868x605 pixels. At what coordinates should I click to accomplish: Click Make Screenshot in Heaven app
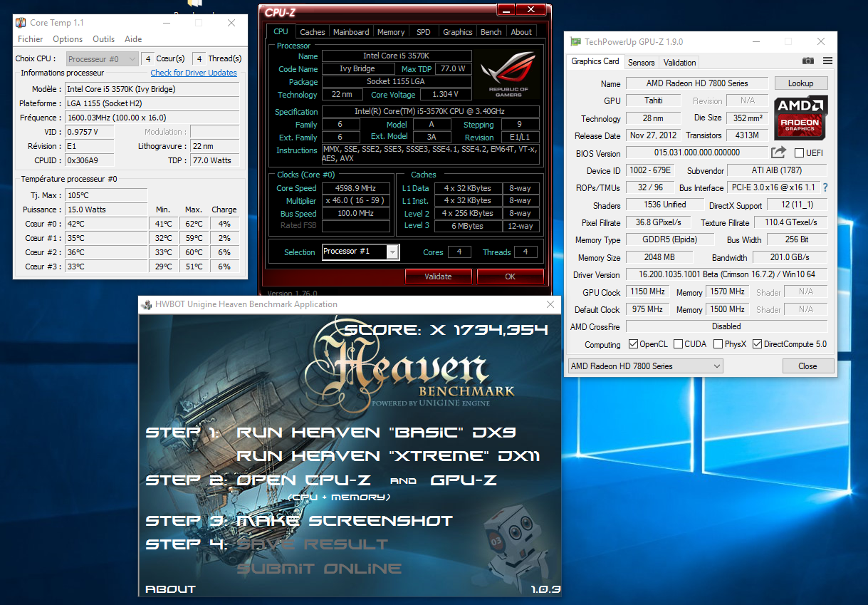click(345, 521)
